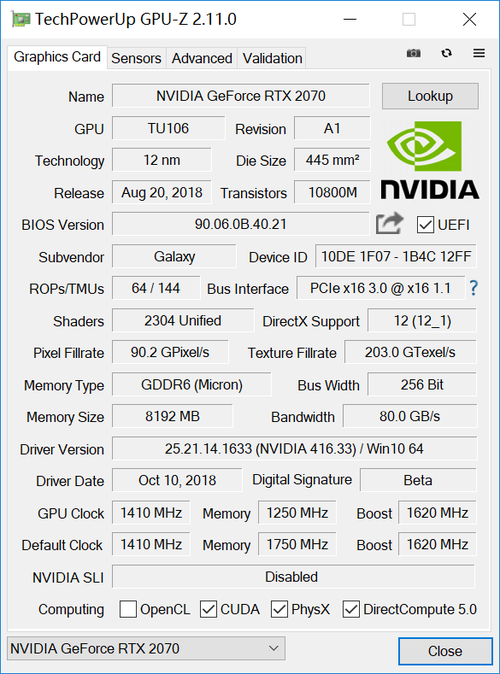Open the hamburger menu icon

coord(479,53)
